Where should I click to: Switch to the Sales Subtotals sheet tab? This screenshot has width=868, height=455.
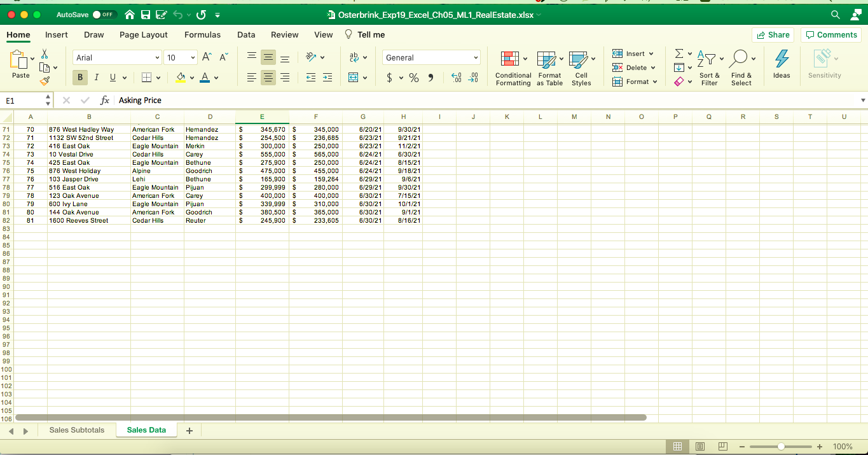point(76,430)
